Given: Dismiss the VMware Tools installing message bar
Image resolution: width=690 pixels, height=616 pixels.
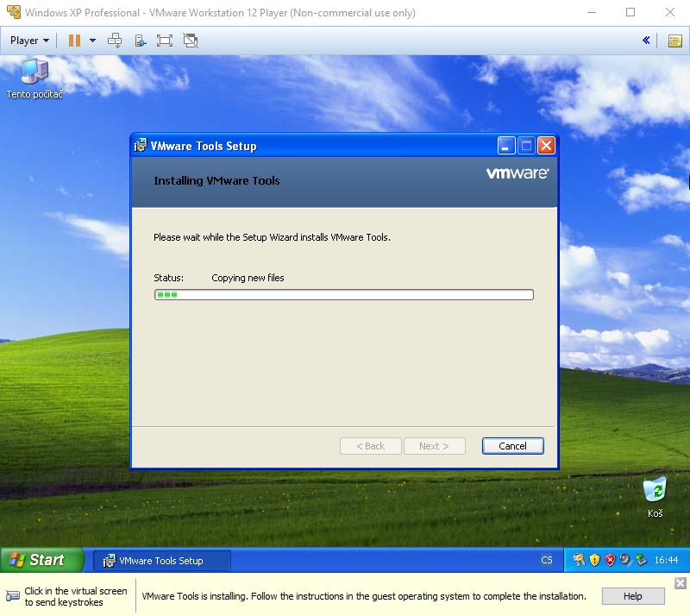Looking at the screenshot, I should [x=680, y=584].
